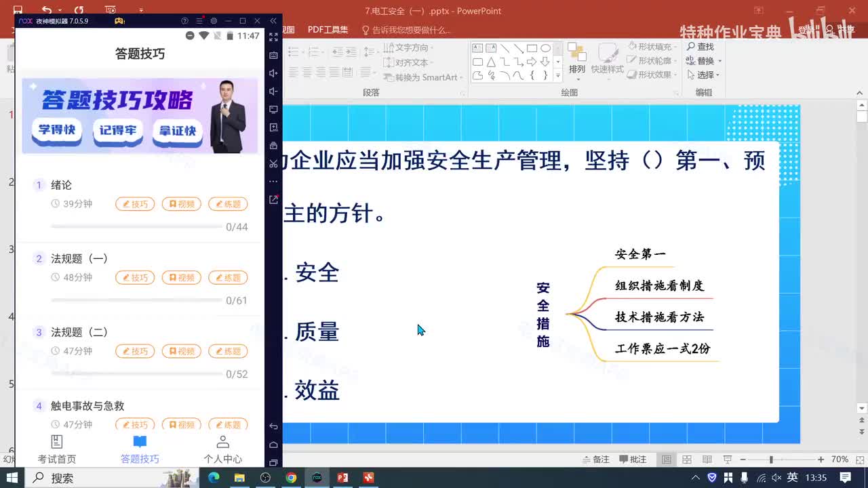
Task: Click Nox gamepad controller icon
Action: point(119,21)
